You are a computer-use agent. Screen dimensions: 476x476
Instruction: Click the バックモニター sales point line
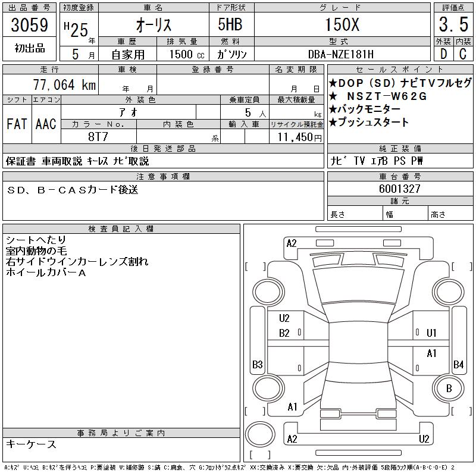(x=369, y=109)
